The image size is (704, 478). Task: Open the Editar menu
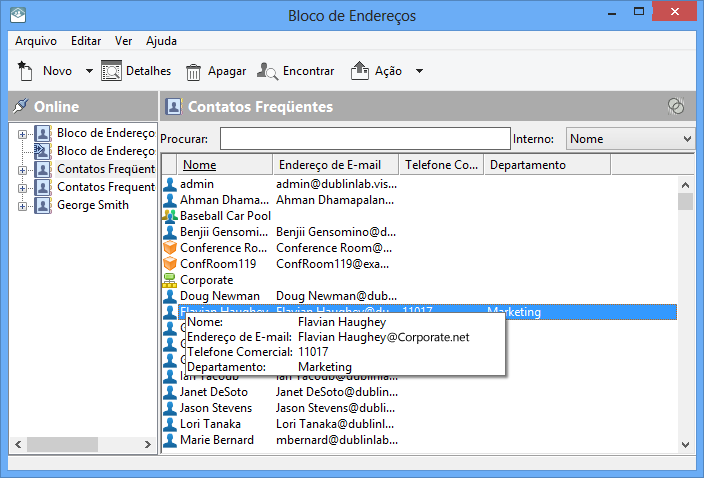86,41
